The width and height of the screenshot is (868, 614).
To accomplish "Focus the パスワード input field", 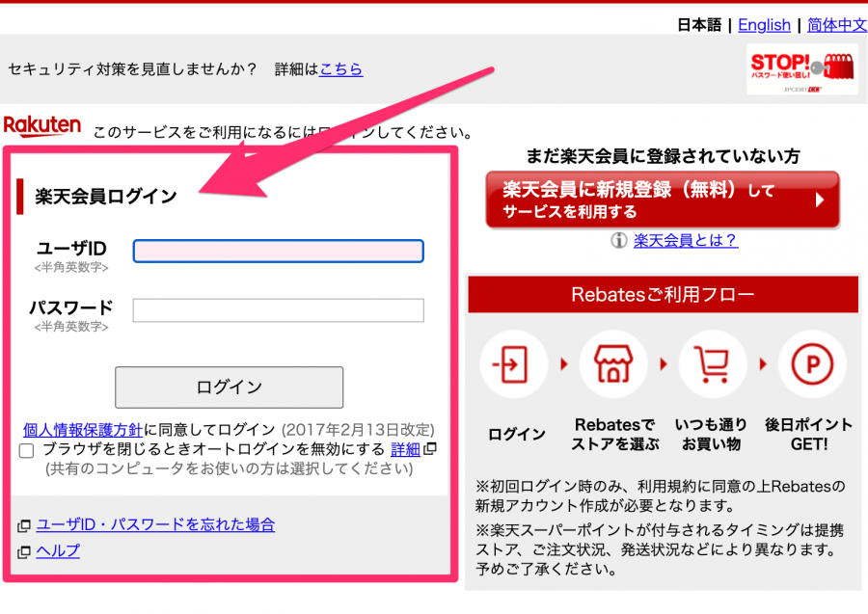I will click(x=279, y=310).
